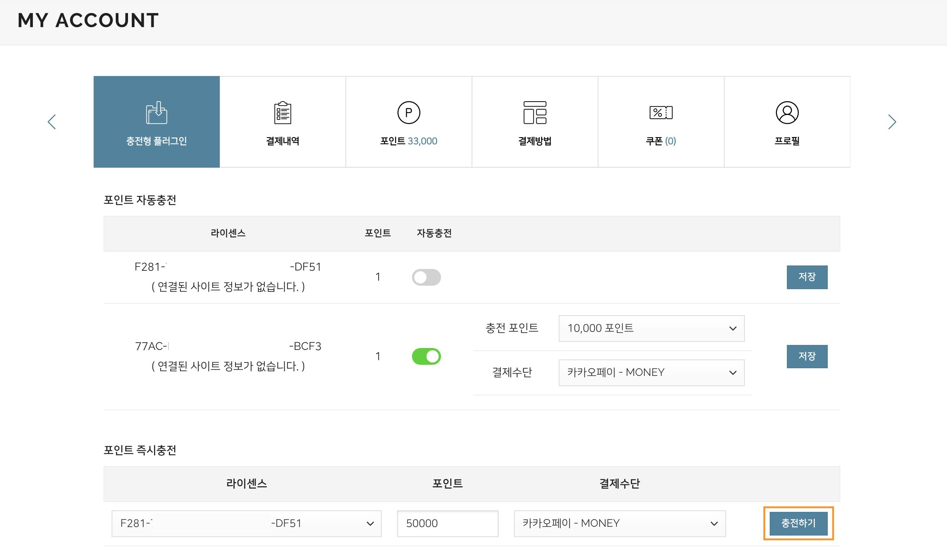The height and width of the screenshot is (560, 947).
Task: Click 저장 for license F281-DF51
Action: (x=807, y=277)
